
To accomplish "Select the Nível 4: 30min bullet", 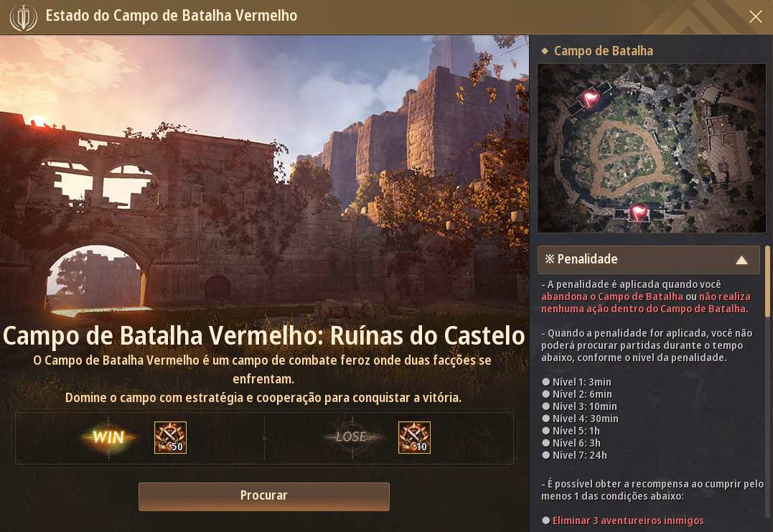I will (545, 418).
